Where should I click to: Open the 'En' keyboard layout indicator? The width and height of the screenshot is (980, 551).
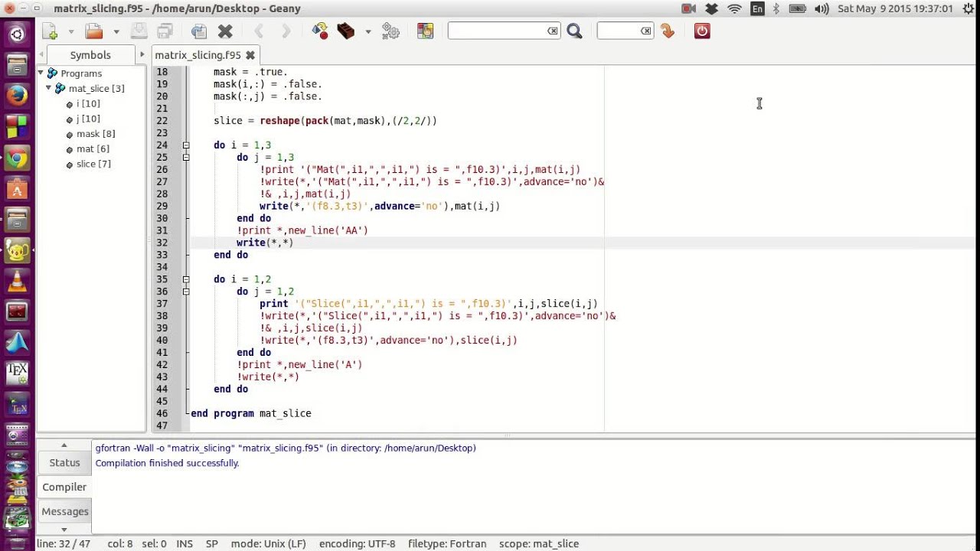(x=757, y=8)
